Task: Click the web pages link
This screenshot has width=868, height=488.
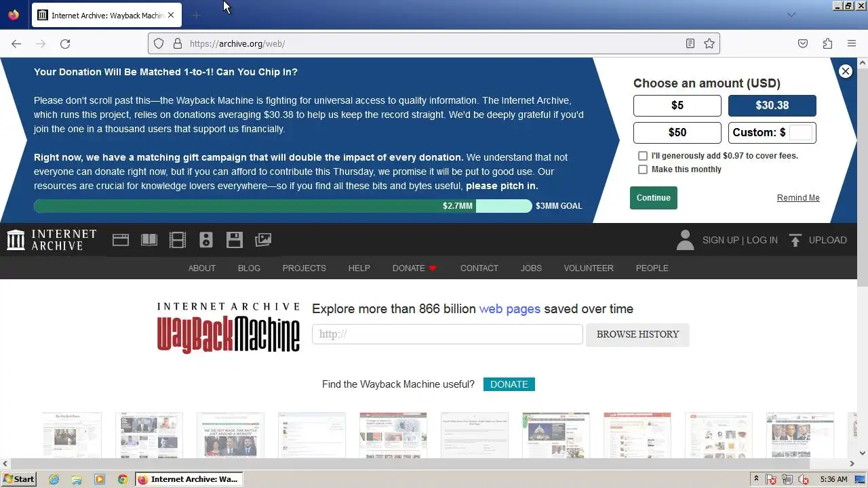Action: (x=510, y=309)
